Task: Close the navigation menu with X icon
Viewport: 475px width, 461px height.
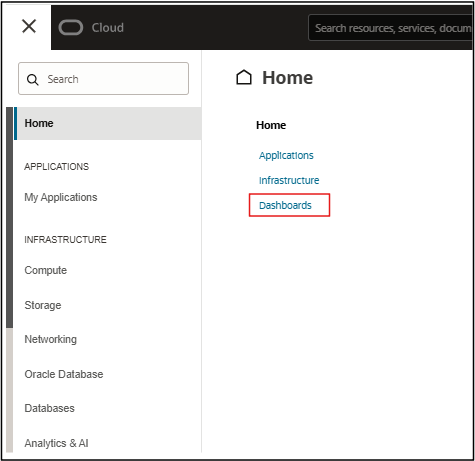Action: [x=29, y=26]
